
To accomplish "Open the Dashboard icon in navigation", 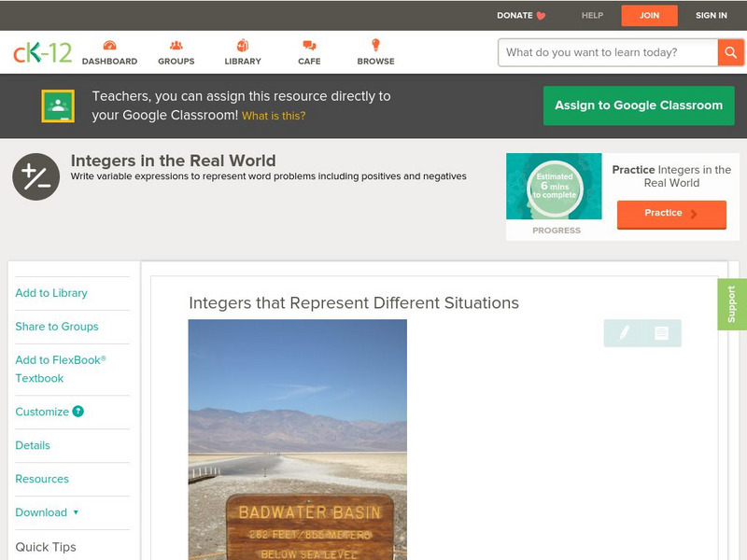I will coord(109,46).
